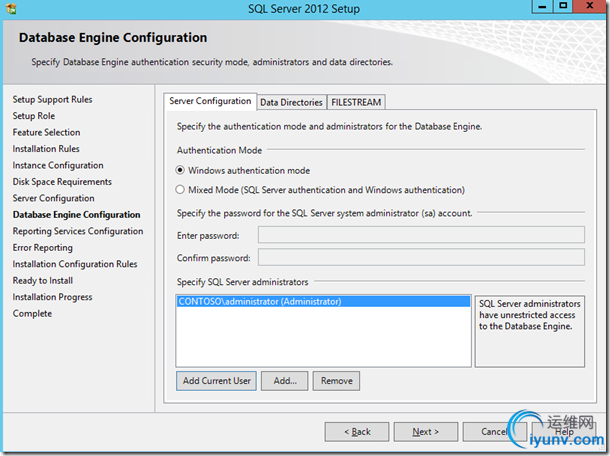Click Server Configuration step in sidebar
Image resolution: width=610 pixels, height=456 pixels.
click(53, 198)
